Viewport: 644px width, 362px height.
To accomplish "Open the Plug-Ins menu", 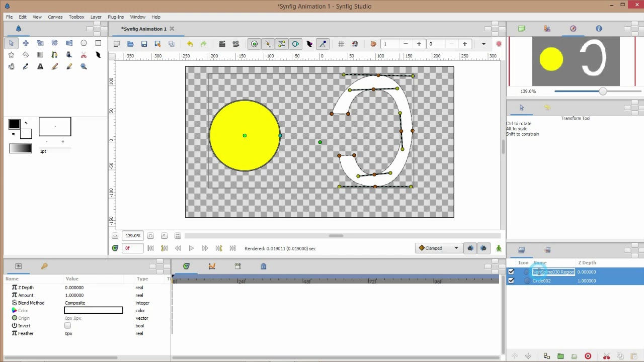I will [116, 17].
